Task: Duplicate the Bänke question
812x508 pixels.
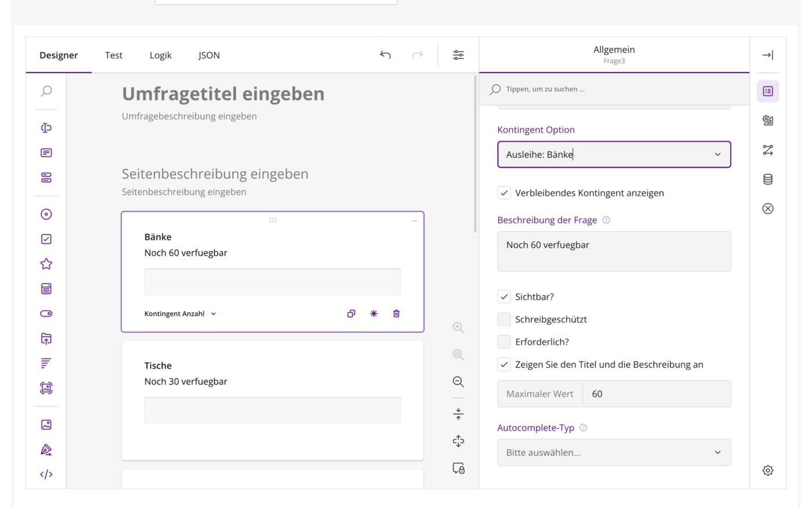Action: 351,314
